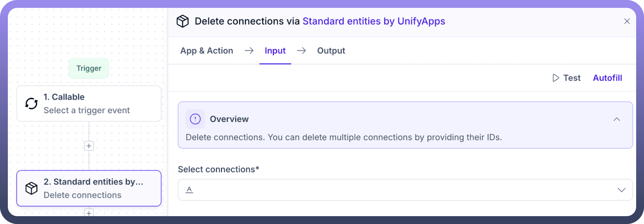Collapse the Overview section chevron

tap(617, 119)
